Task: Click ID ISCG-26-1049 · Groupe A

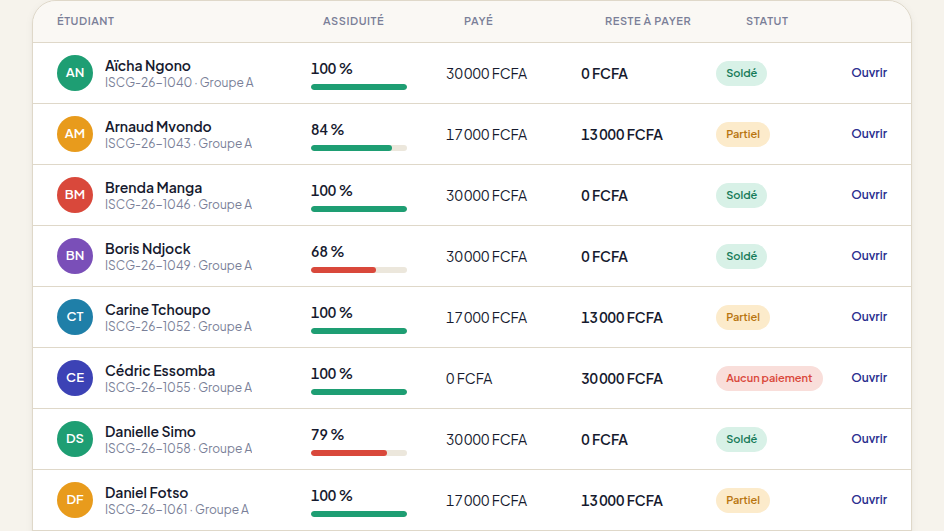Action: pos(179,266)
